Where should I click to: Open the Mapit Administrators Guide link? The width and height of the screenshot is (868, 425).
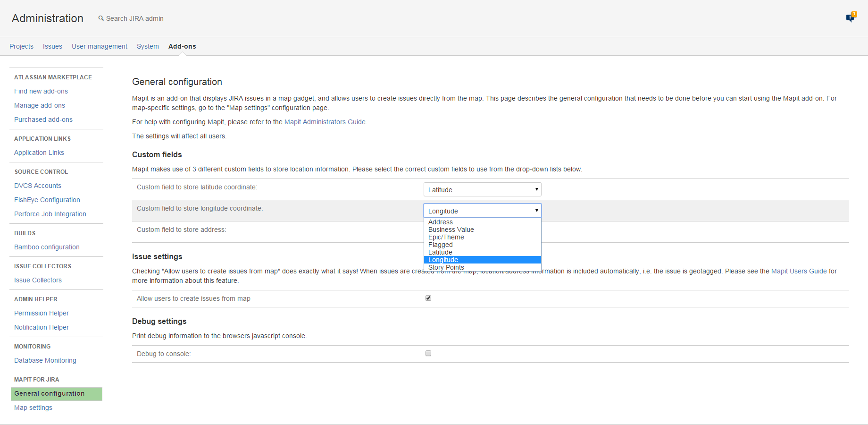[x=325, y=122]
